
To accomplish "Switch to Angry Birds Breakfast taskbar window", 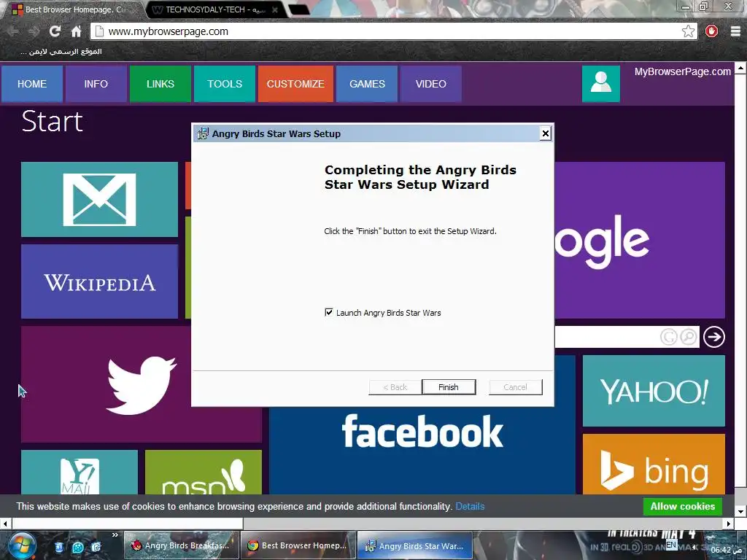I will coord(181,545).
